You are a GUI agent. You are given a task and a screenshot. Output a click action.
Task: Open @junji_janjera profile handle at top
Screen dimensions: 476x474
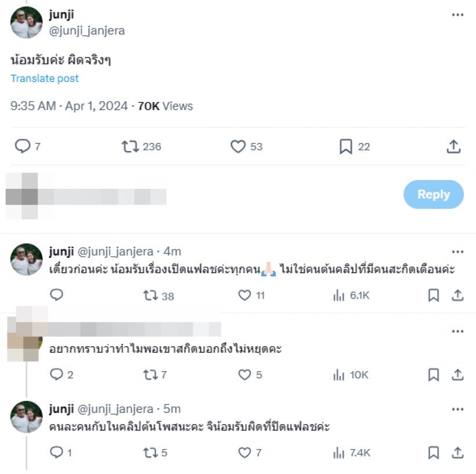(87, 31)
